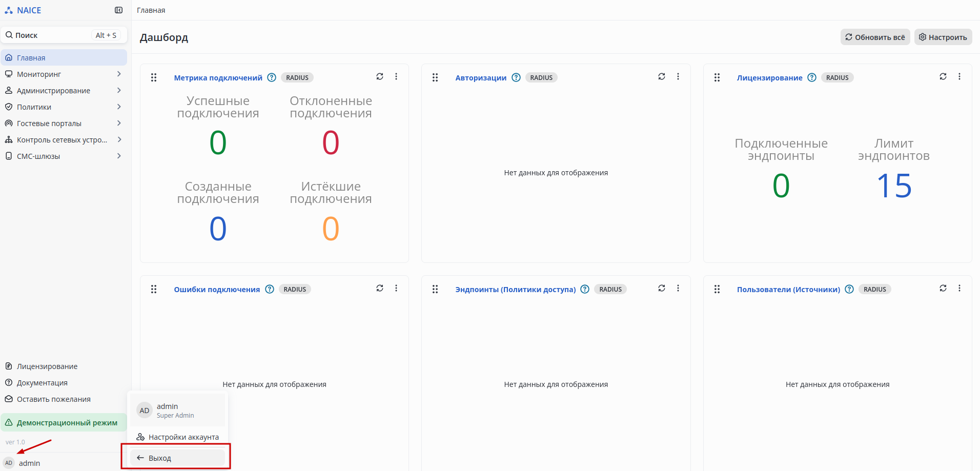Open the Метрика подключений widget title link
The width and height of the screenshot is (980, 471).
218,78
